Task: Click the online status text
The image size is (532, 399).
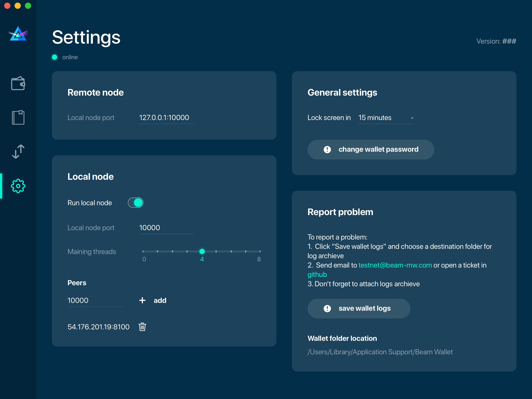Action: [x=70, y=57]
